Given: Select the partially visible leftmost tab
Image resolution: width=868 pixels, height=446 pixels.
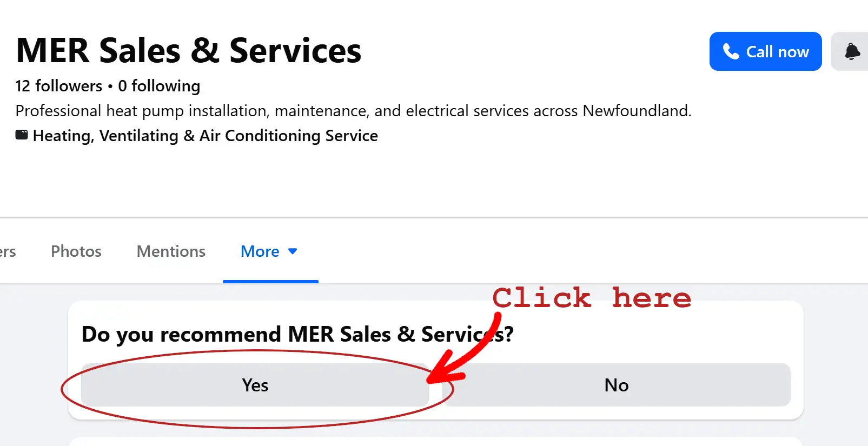Looking at the screenshot, I should pos(8,251).
